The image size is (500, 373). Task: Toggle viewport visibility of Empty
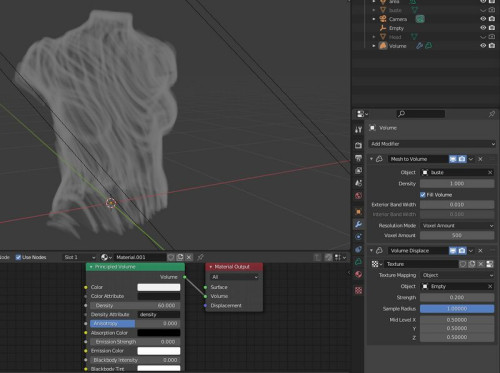(483, 28)
